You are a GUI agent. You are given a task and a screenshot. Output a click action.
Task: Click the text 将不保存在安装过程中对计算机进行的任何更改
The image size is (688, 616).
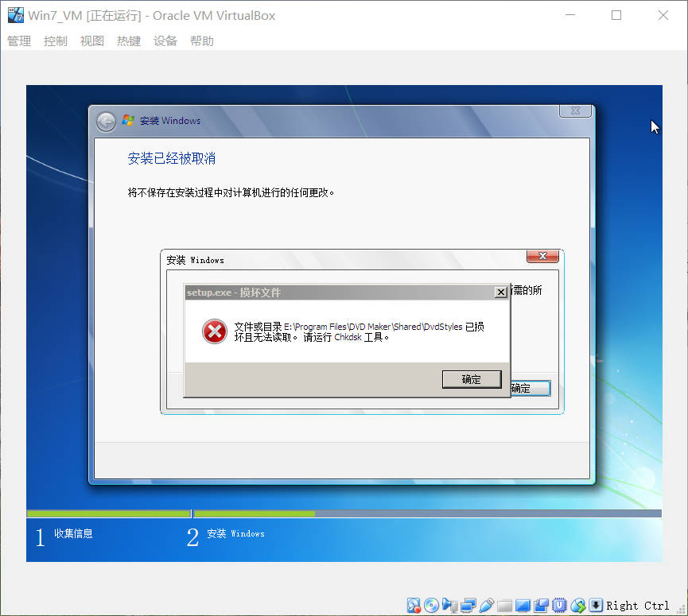[x=231, y=192]
